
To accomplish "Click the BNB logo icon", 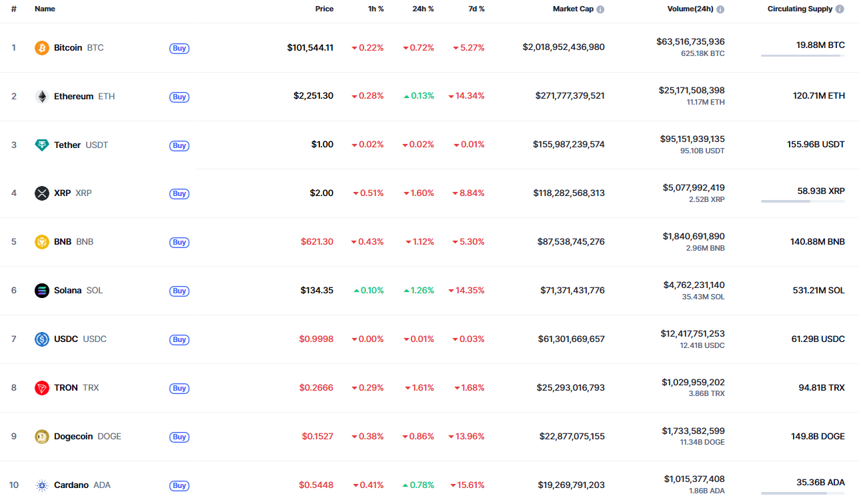I will (42, 242).
